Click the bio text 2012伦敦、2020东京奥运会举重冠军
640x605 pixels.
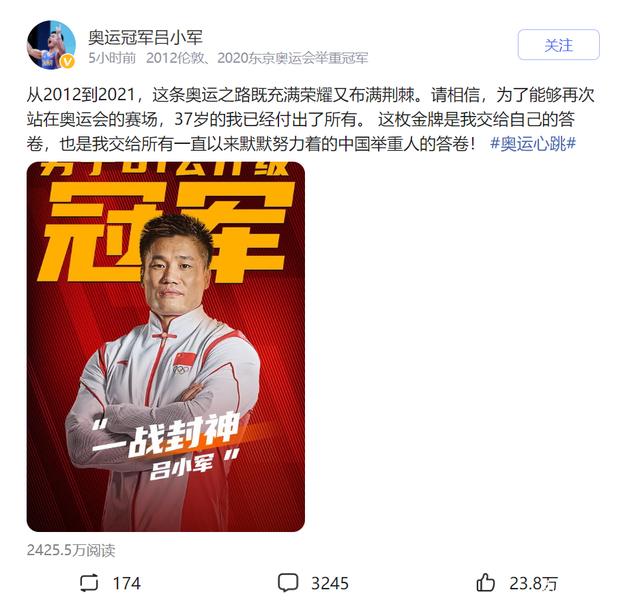click(x=257, y=58)
